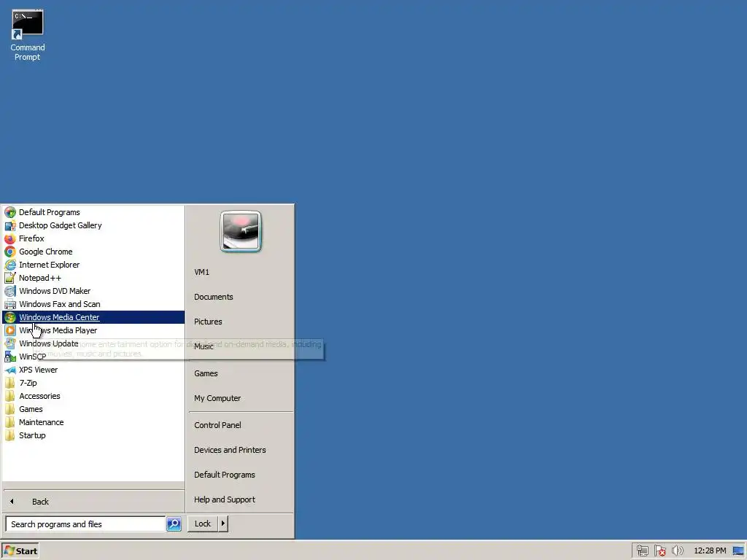Select the Windows Fax and Scan label
This screenshot has width=747, height=560.
coord(60,304)
